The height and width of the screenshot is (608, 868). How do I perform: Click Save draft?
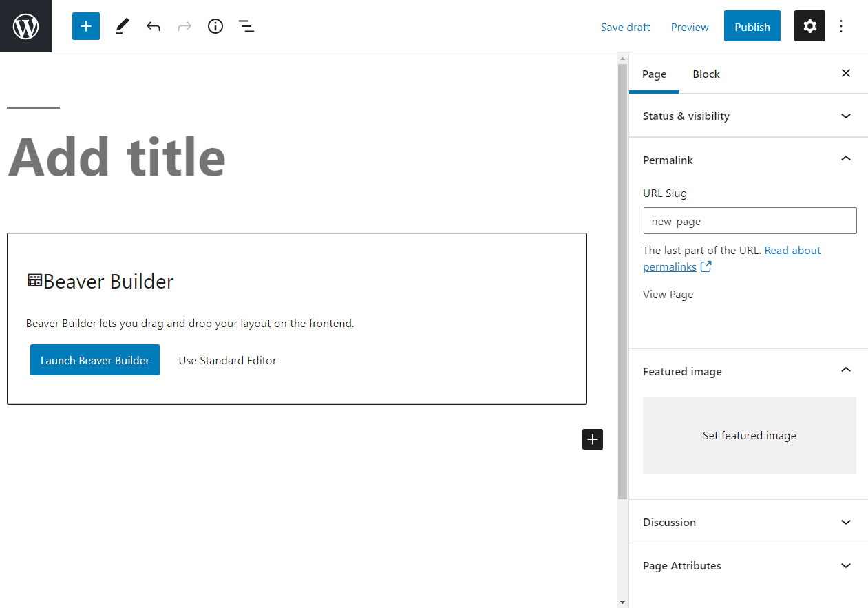coord(625,27)
